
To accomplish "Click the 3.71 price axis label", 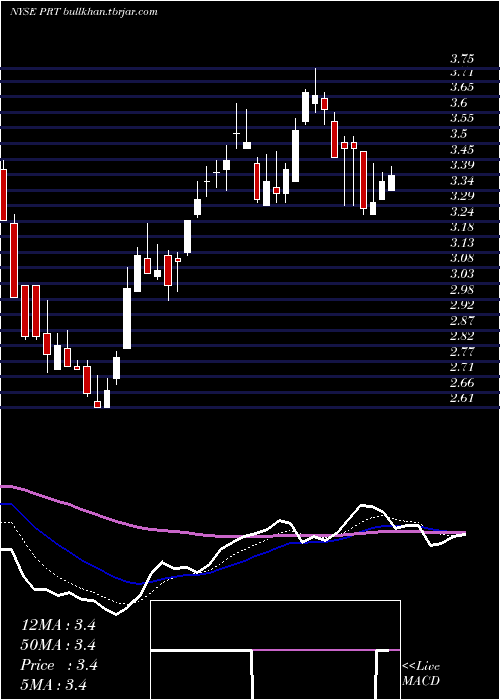I will pyautogui.click(x=462, y=72).
